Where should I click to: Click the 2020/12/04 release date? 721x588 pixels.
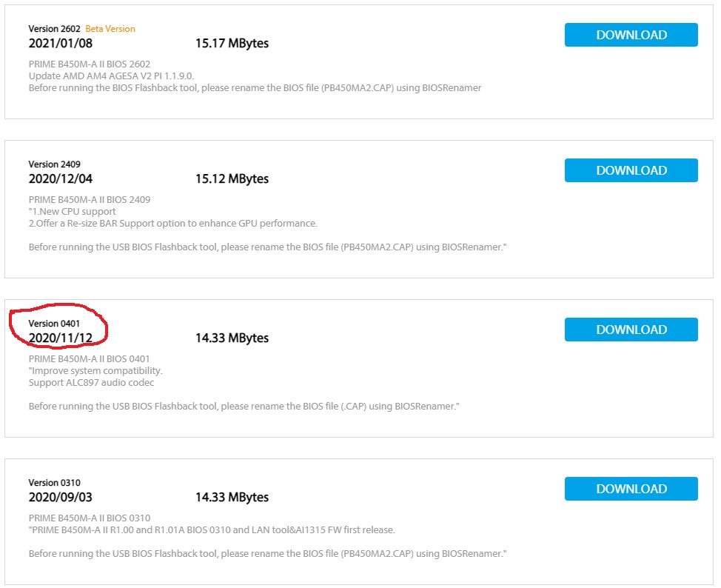[61, 178]
